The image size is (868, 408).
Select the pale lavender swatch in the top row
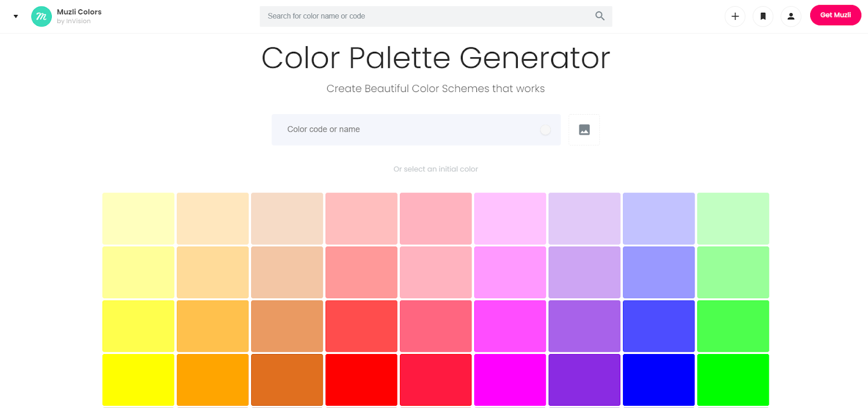[x=584, y=218]
